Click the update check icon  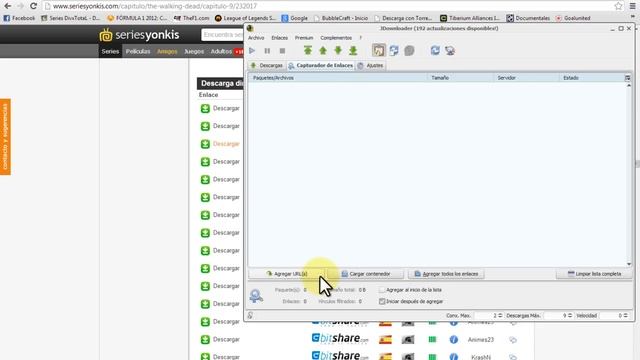tap(450, 50)
